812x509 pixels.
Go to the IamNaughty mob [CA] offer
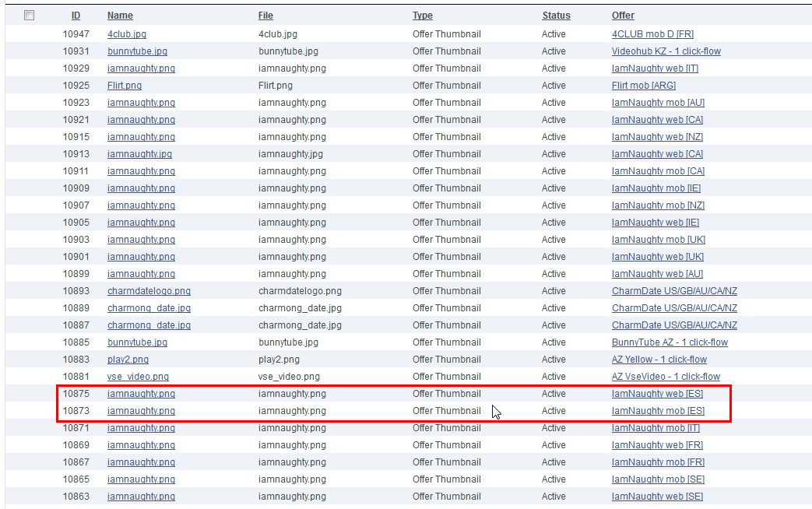(658, 171)
